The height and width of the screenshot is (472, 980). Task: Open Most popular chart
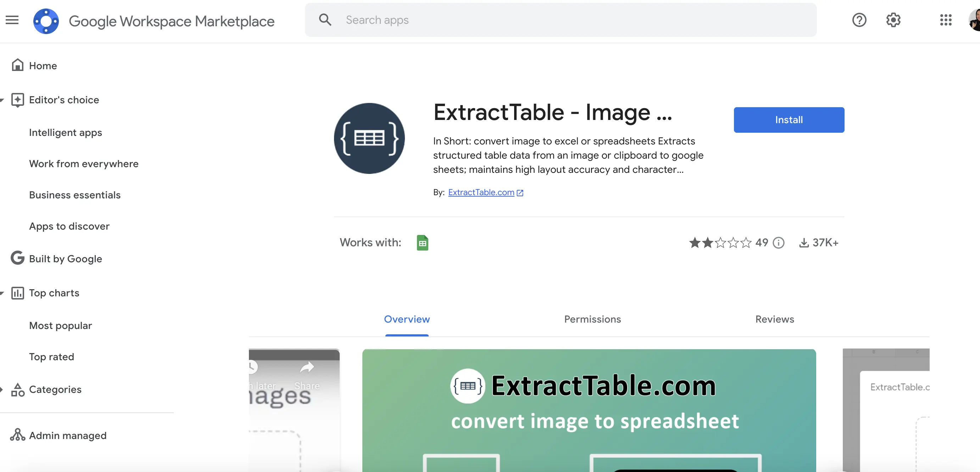coord(61,325)
